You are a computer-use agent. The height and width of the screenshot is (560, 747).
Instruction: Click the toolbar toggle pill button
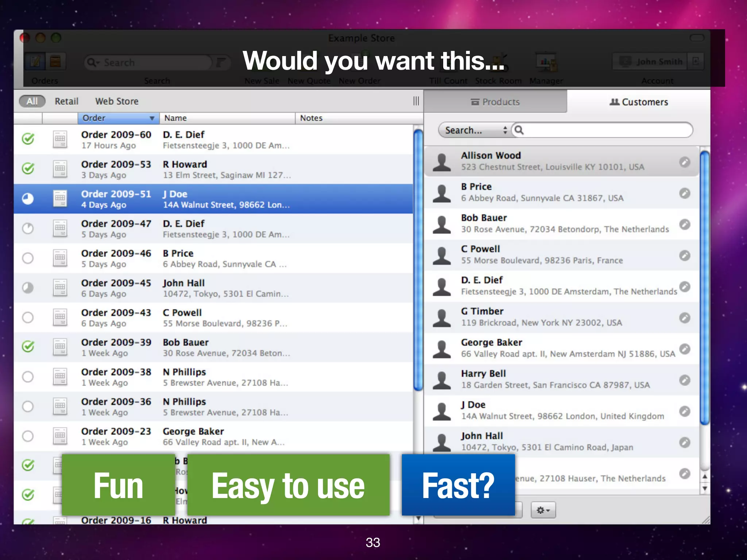697,38
